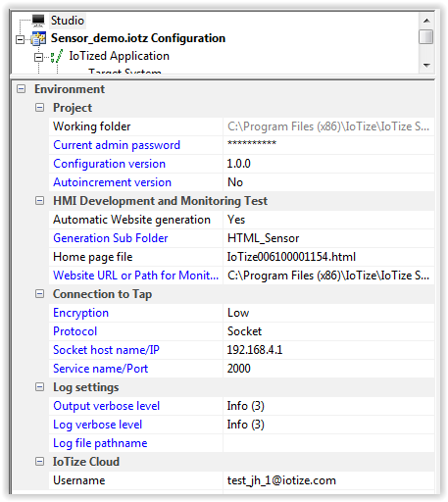Click Log verbose level Info (3) value
Screen dimensions: 448x502
tap(328, 425)
